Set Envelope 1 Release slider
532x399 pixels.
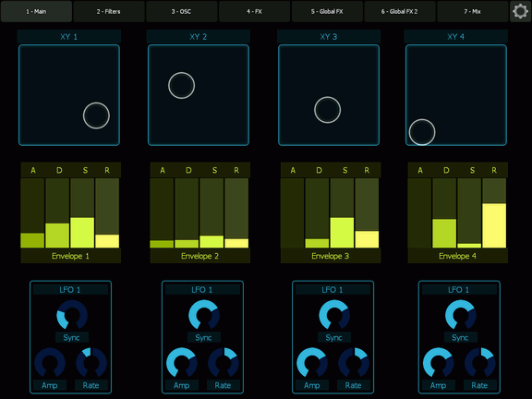click(x=107, y=213)
